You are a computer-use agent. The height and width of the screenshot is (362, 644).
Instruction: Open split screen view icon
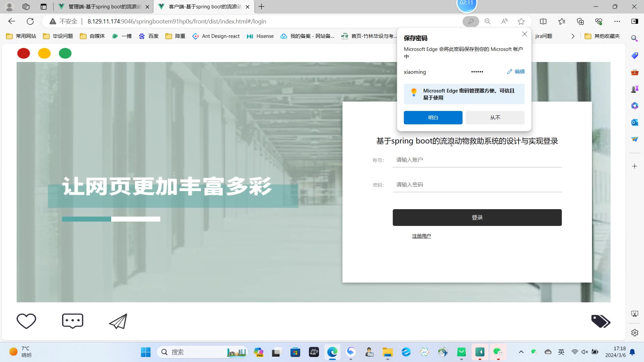543,21
